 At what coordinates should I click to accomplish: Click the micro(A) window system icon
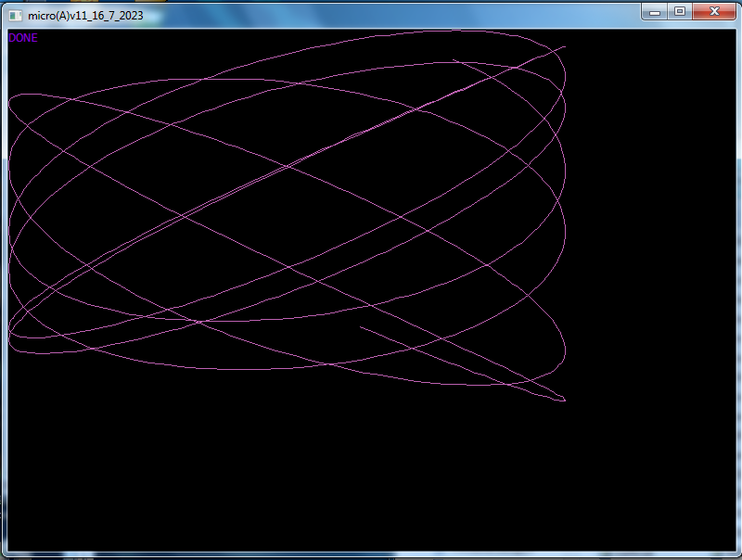click(15, 16)
